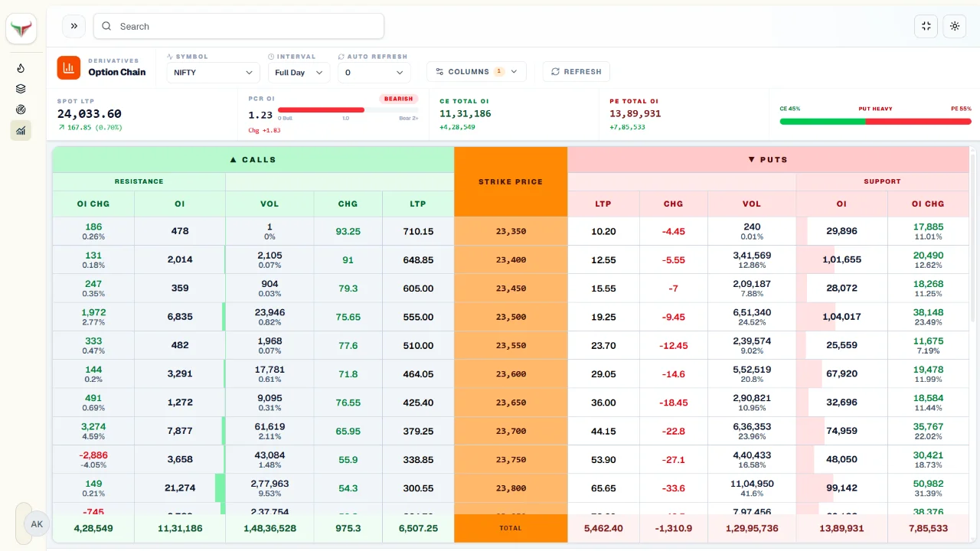
Task: Click call LTP 710.15
Action: click(x=418, y=231)
